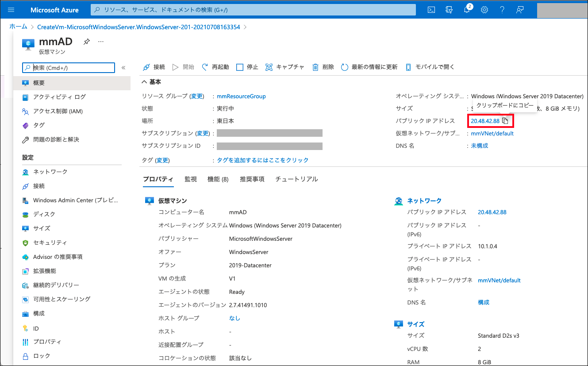Click 接続 in the command bar
Viewport: 588px width, 366px height.
pos(154,67)
